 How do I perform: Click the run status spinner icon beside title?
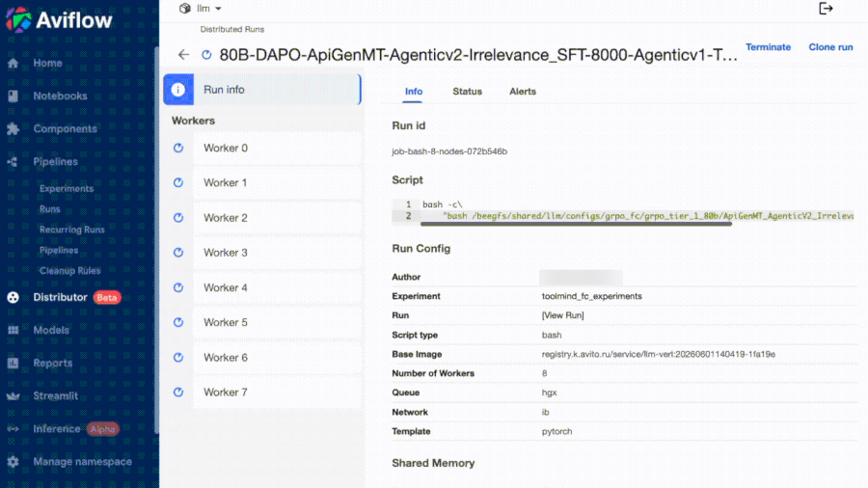point(206,55)
